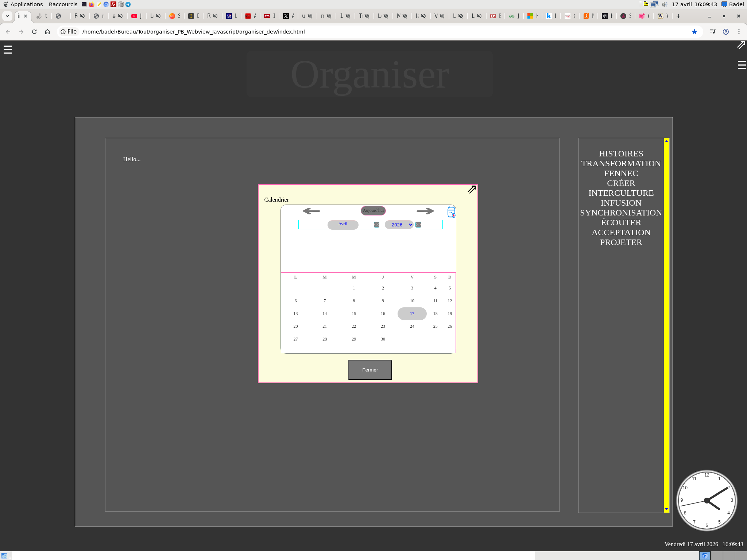Viewport: 747px width, 560px height.
Task: Open the left hamburger menu
Action: [8, 50]
